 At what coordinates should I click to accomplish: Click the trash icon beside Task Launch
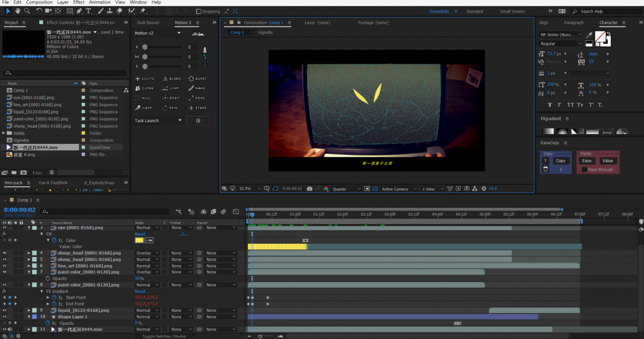(198, 120)
